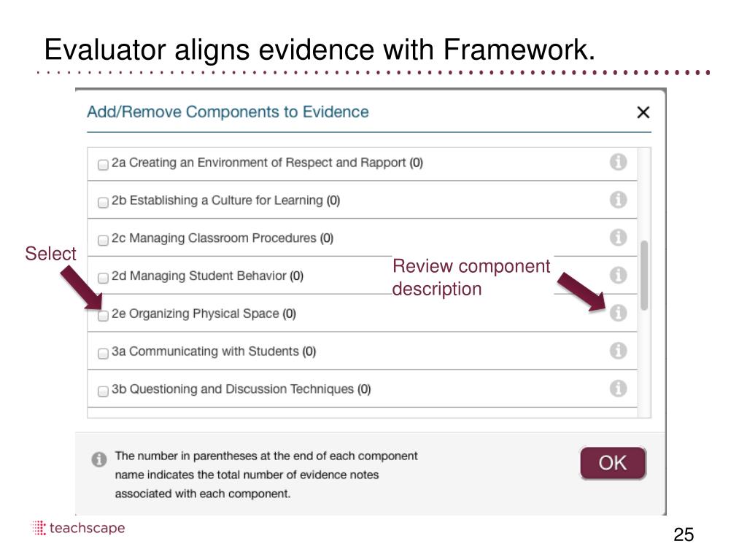The height and width of the screenshot is (560, 747).
Task: Show info for 2b Culture for Learning
Action: 618,200
